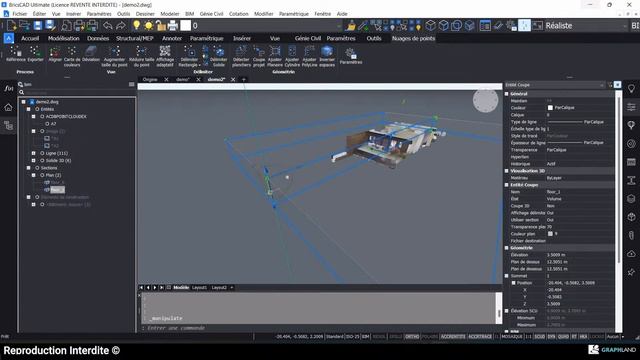Open the home icon in left sidebar

click(x=9, y=107)
